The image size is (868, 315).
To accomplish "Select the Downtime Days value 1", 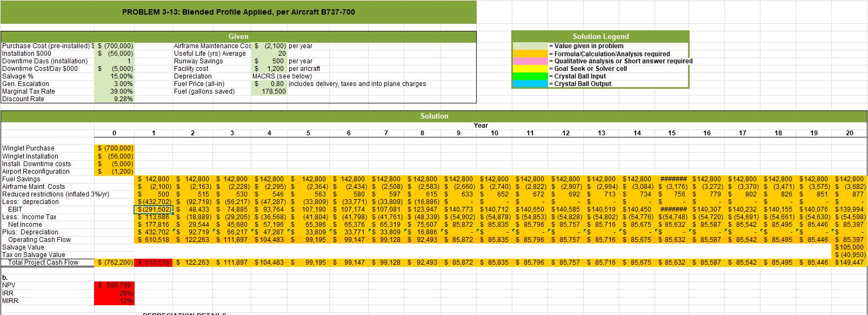I will [114, 61].
